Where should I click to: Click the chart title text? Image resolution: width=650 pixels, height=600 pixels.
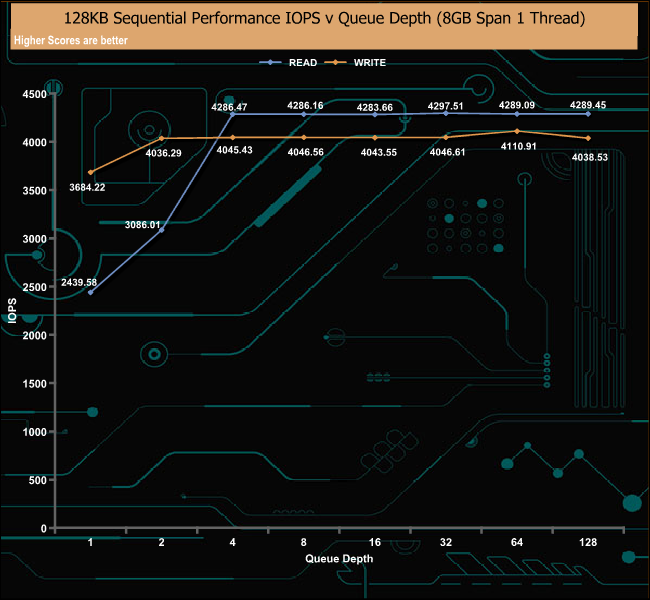[x=324, y=18]
